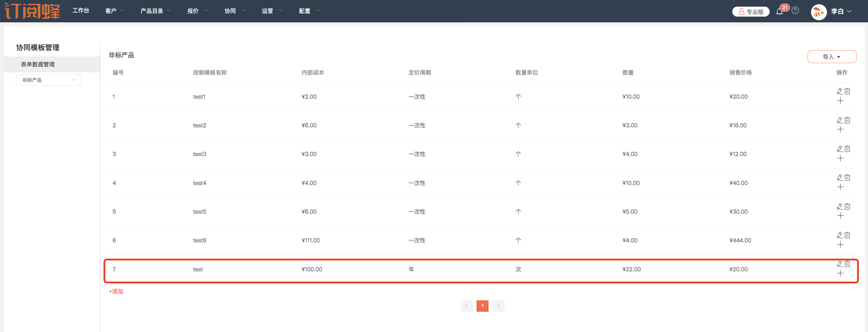Go to 工作台 in top navigation
The image size is (868, 332).
[81, 11]
